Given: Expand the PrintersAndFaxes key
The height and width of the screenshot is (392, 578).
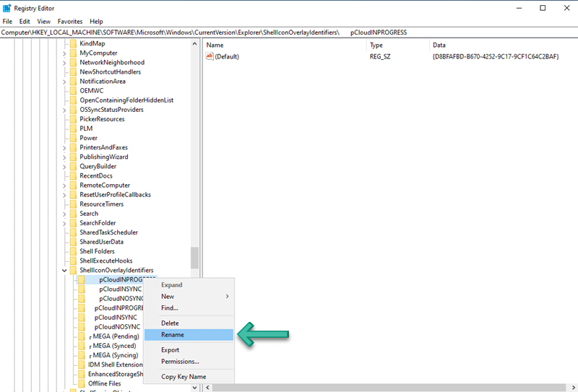Looking at the screenshot, I should 64,148.
